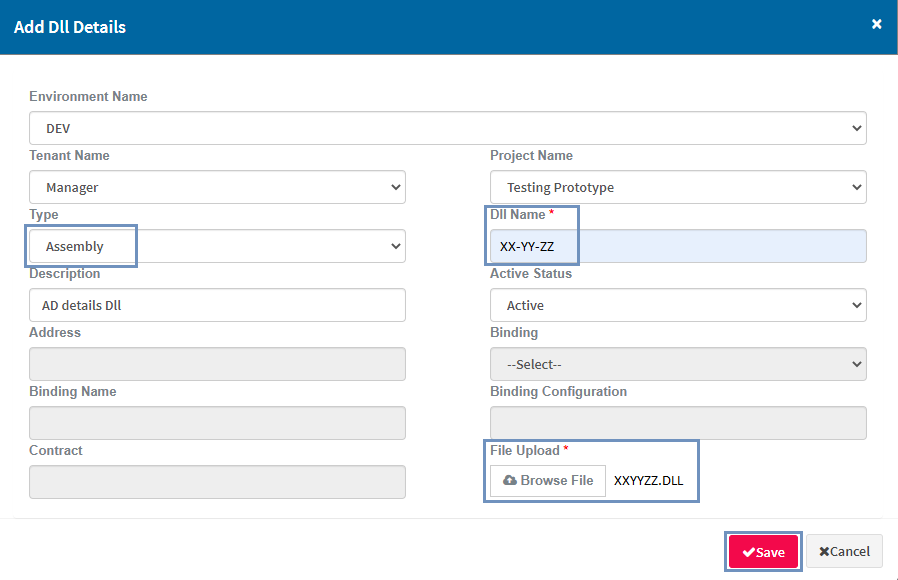898x580 pixels.
Task: Close the Add Dll Details dialog
Action: (876, 24)
